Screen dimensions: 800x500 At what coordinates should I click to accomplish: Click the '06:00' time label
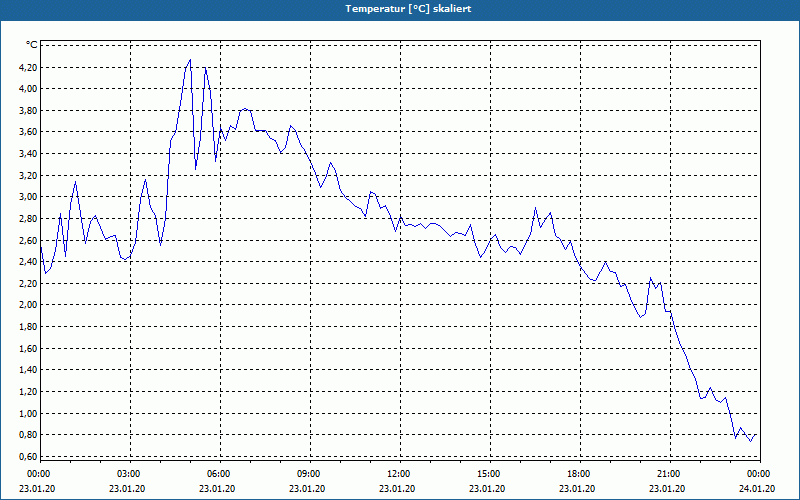point(220,474)
